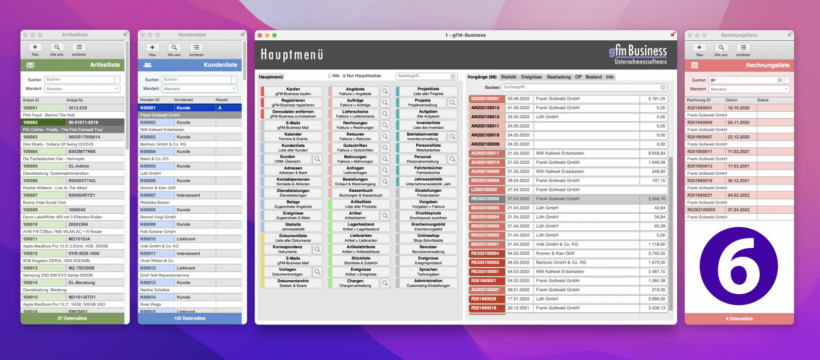Image resolution: width=820 pixels, height=360 pixels.
Task: Click the magnifier beside Chargen
Action: coord(385,283)
